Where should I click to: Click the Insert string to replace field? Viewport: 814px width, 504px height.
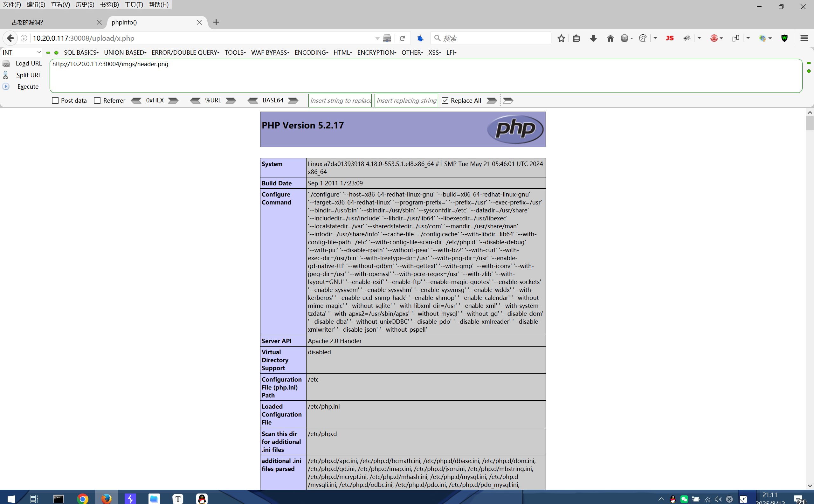[x=340, y=100]
